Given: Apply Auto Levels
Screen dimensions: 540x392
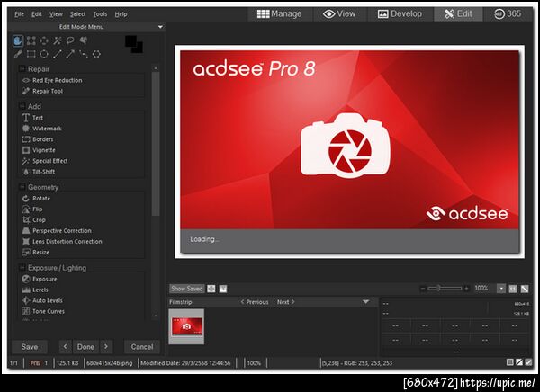Looking at the screenshot, I should 42,300.
